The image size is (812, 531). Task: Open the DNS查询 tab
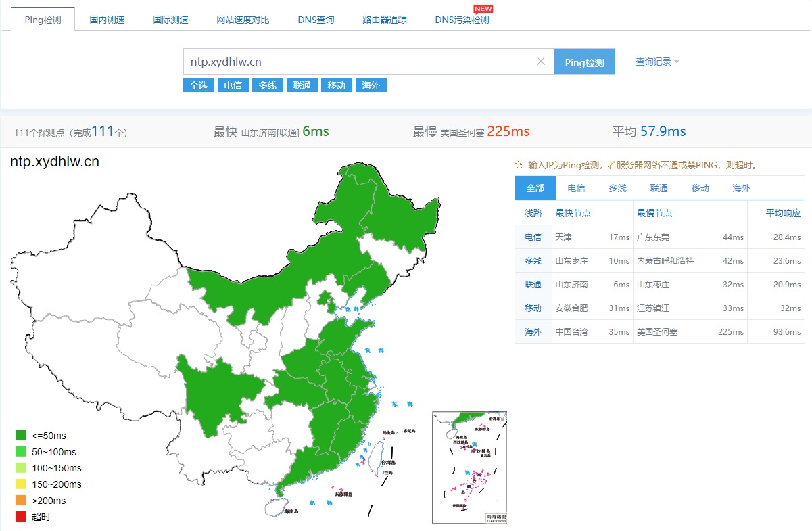pos(316,20)
